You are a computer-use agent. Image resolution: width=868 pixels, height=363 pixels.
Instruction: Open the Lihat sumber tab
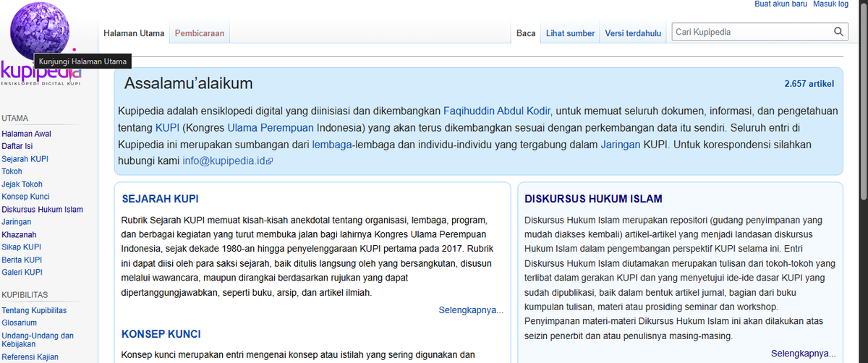571,33
